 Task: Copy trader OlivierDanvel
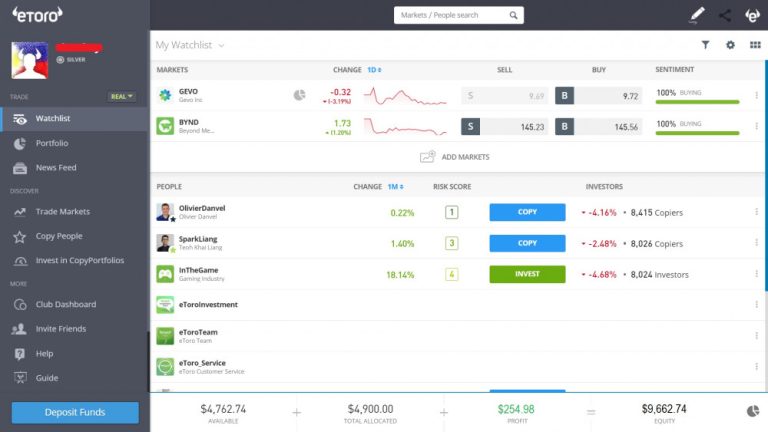click(527, 212)
